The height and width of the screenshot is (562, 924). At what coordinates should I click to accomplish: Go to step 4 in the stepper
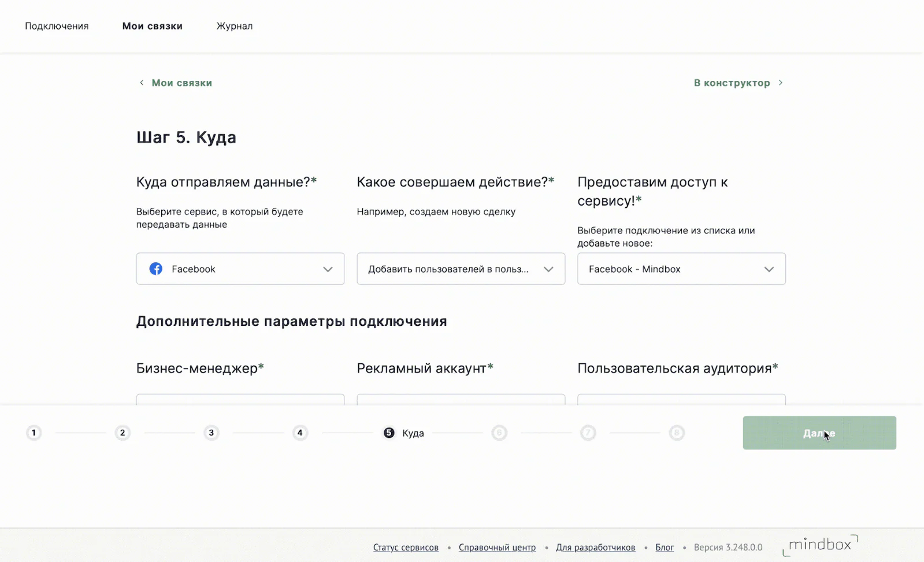click(x=300, y=433)
